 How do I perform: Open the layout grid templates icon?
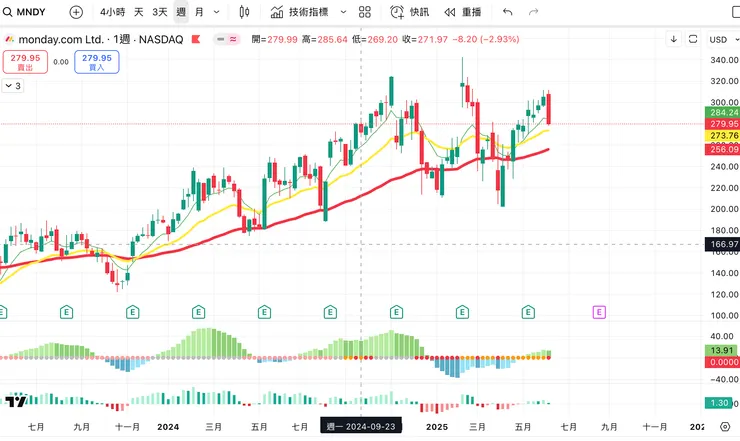tap(365, 12)
